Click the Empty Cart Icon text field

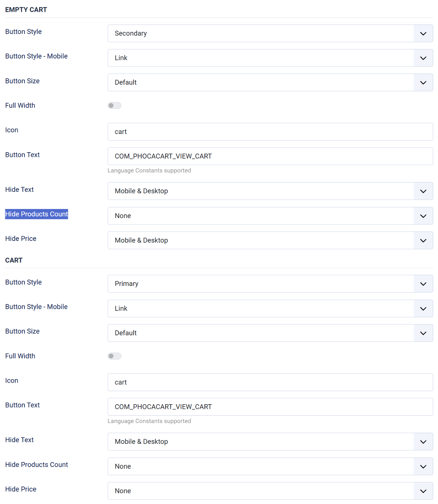[270, 132]
